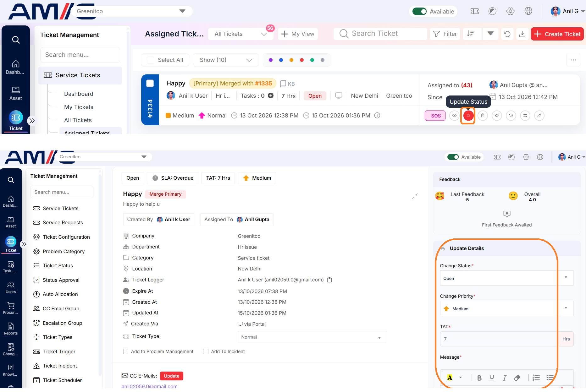Mark ticket #1334 with the star icon
Image resolution: width=586 pixels, height=392 pixels.
pos(497,116)
